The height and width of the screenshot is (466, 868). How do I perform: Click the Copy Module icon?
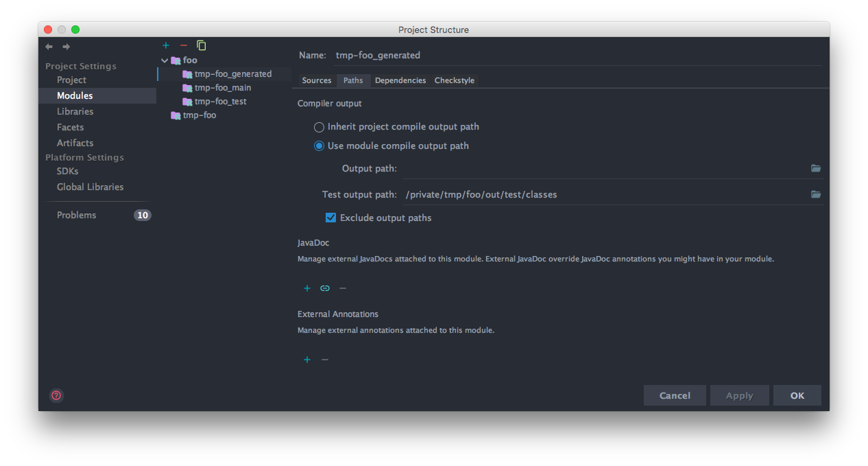coord(201,45)
